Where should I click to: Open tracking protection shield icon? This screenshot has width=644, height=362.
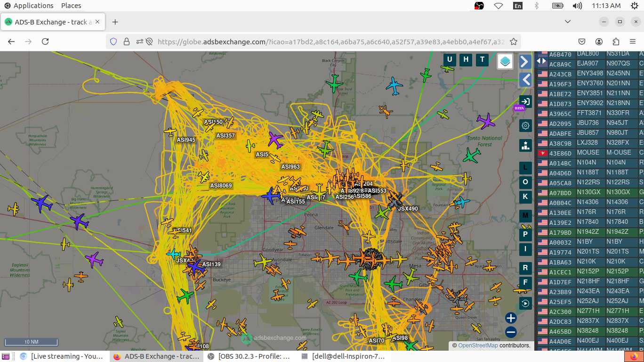(113, 41)
